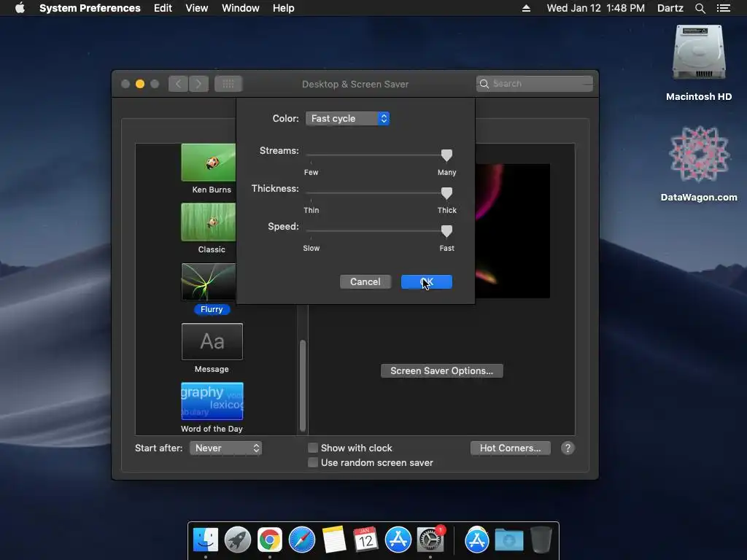Open Spotlight search magnifier icon
This screenshot has width=747, height=560.
click(x=700, y=8)
